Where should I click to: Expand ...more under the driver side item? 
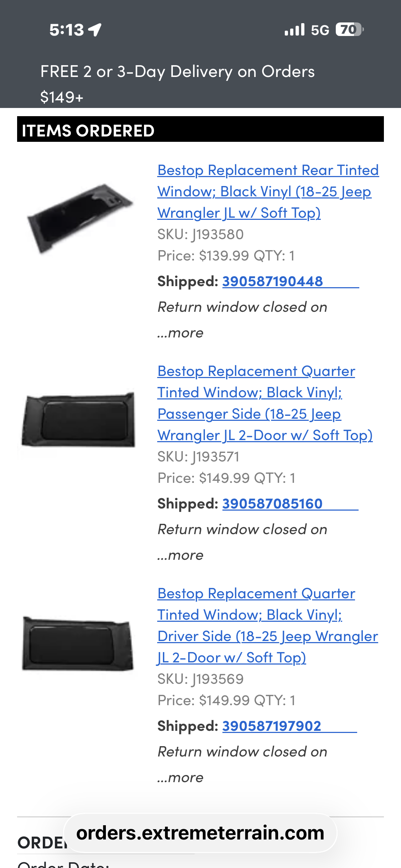(180, 777)
